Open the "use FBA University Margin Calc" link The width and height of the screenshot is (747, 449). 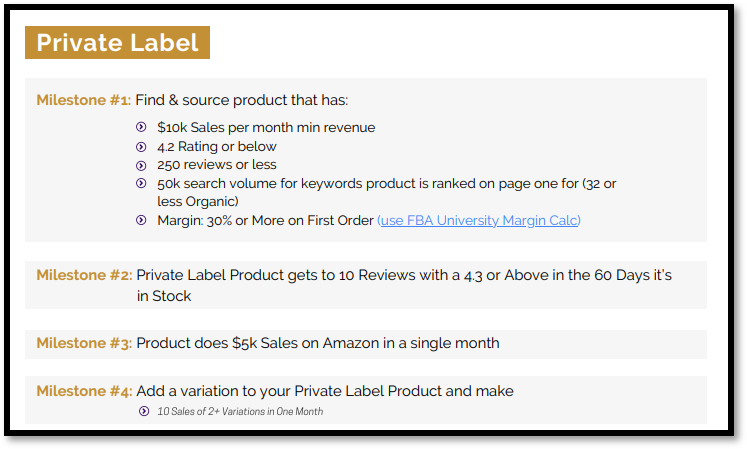[479, 220]
